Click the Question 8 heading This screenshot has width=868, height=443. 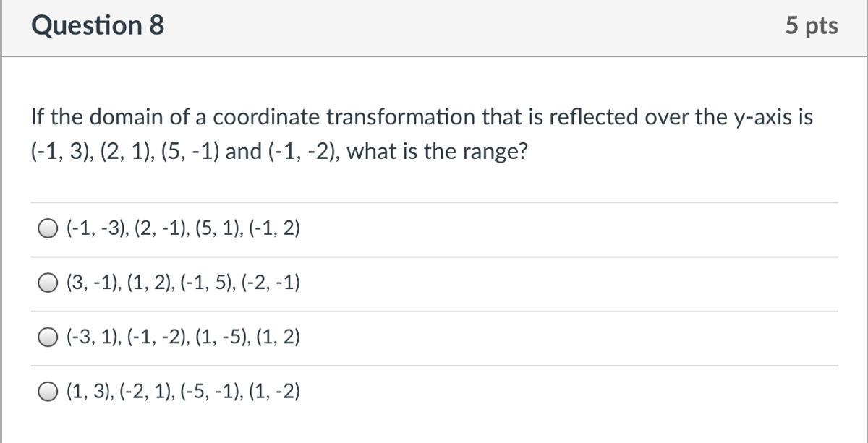click(98, 25)
